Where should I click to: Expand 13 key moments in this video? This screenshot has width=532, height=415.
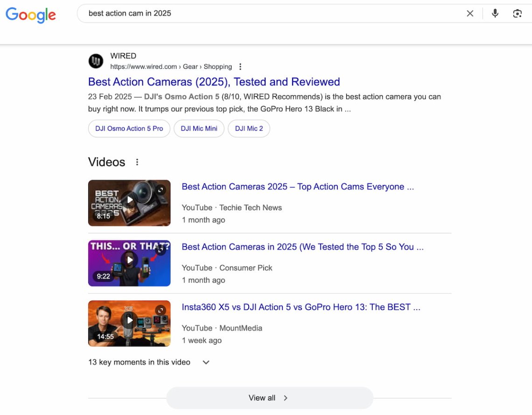point(148,362)
